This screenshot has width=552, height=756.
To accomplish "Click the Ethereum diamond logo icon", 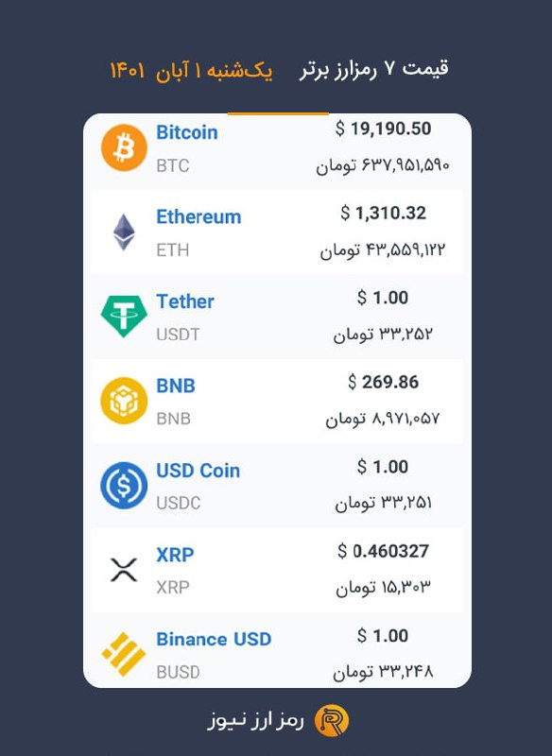I will pos(124,232).
